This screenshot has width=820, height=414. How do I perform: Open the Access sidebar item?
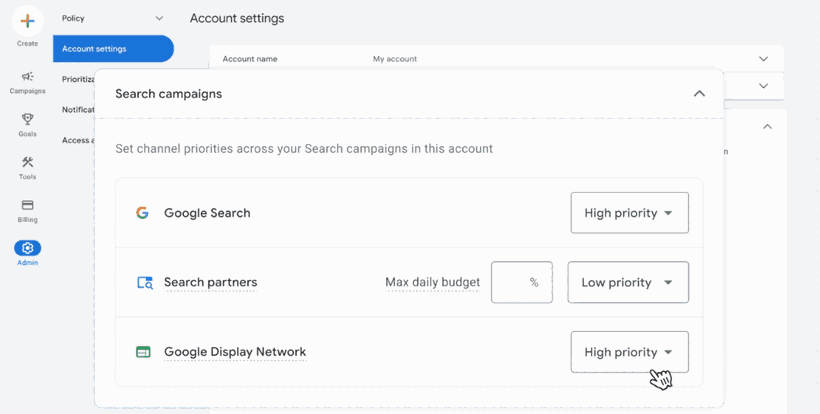tap(78, 140)
